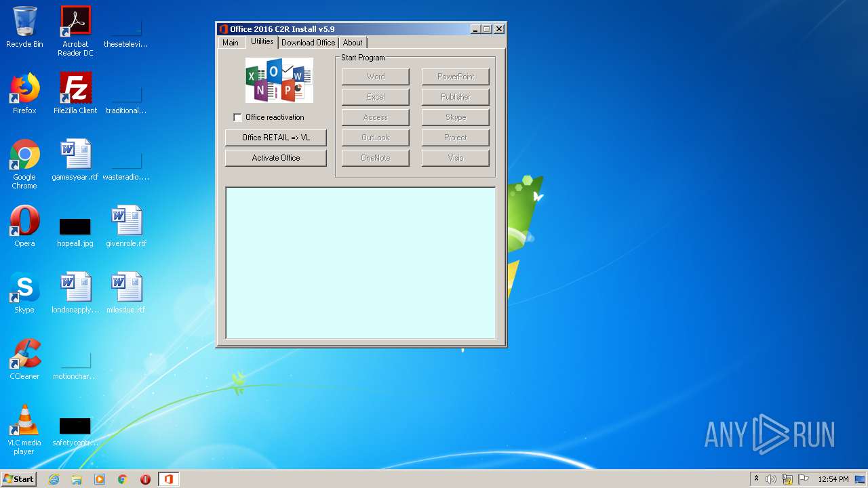Switch to the Main tab
868x488 pixels.
pyautogui.click(x=231, y=43)
